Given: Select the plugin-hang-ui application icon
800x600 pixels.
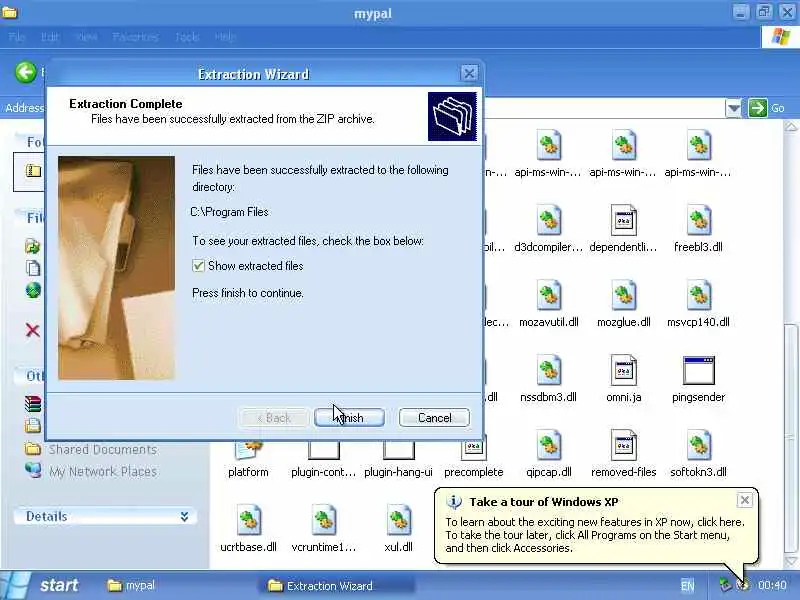Looking at the screenshot, I should (x=398, y=451).
